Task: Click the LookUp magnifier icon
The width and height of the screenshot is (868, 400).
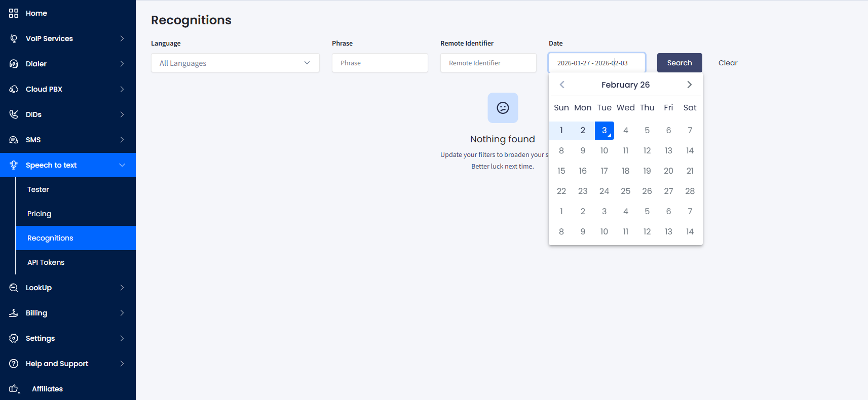Action: click(14, 288)
